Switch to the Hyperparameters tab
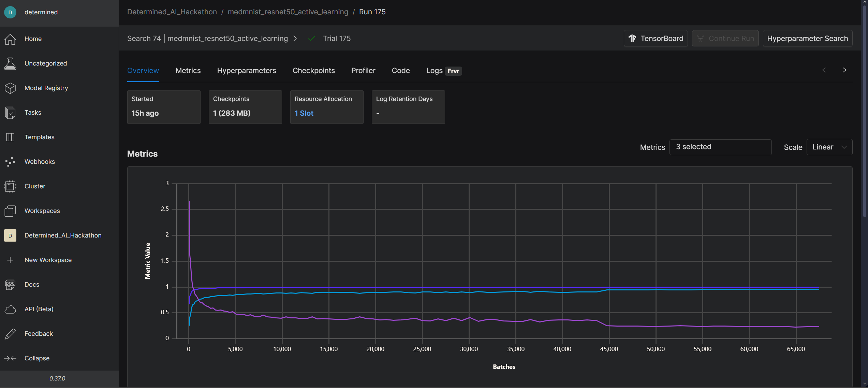Viewport: 868px width, 388px height. pyautogui.click(x=246, y=71)
